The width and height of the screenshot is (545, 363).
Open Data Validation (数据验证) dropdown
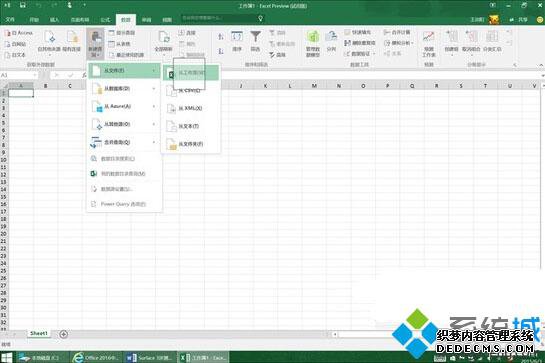coord(360,54)
